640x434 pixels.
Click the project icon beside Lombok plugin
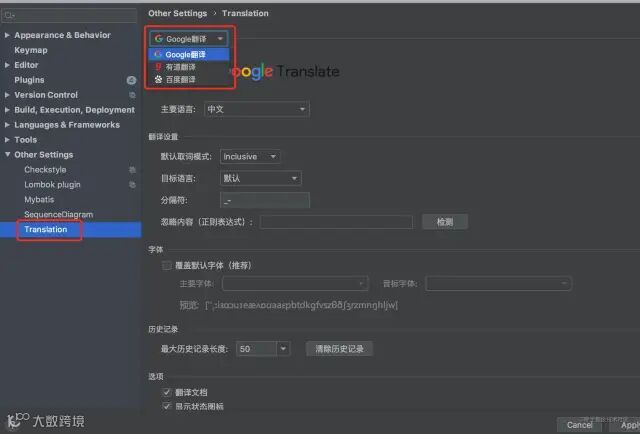click(x=132, y=185)
